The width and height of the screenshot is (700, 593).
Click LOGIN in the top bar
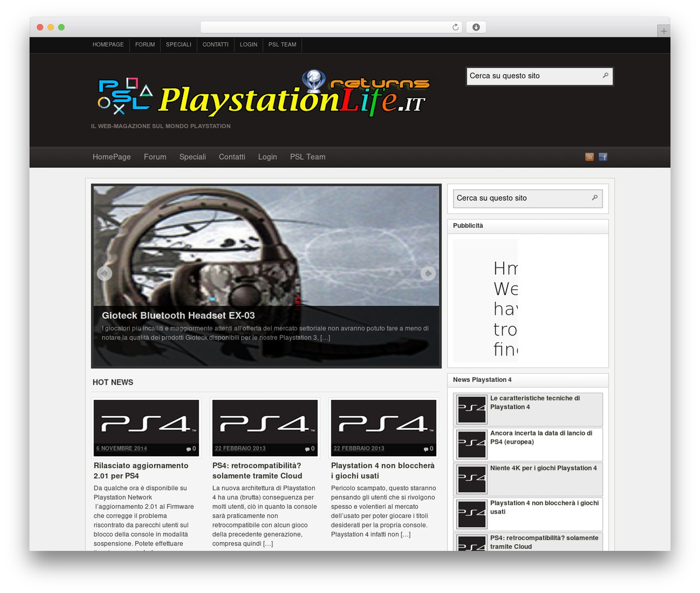[248, 45]
